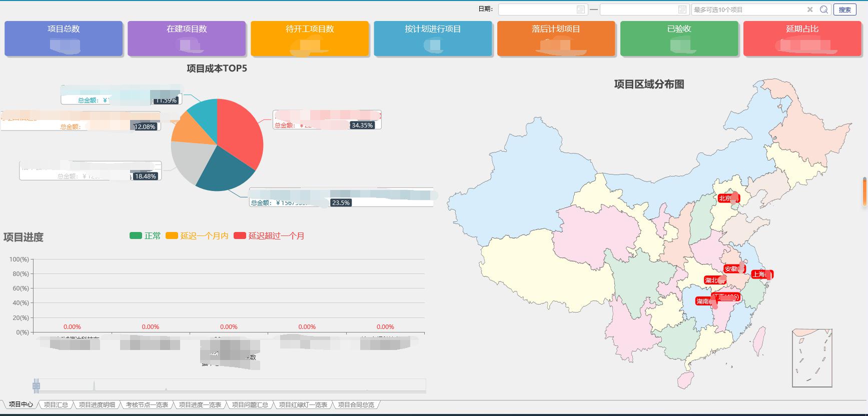868x416 pixels.
Task: Select the 安徽 map marker
Action: [x=734, y=269]
